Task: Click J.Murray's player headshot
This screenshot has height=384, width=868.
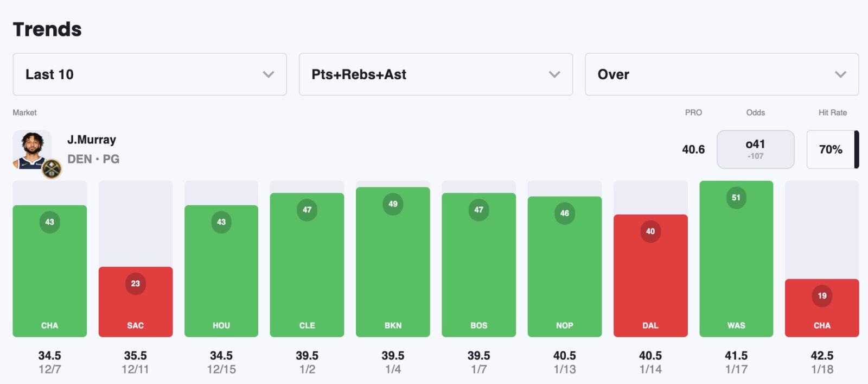Action: 32,149
